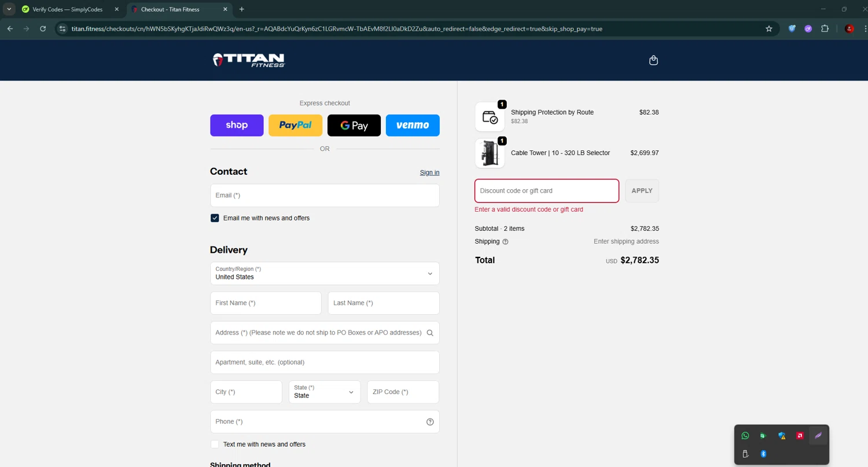This screenshot has width=868, height=467.
Task: Open the Country/Region dropdown
Action: point(325,273)
